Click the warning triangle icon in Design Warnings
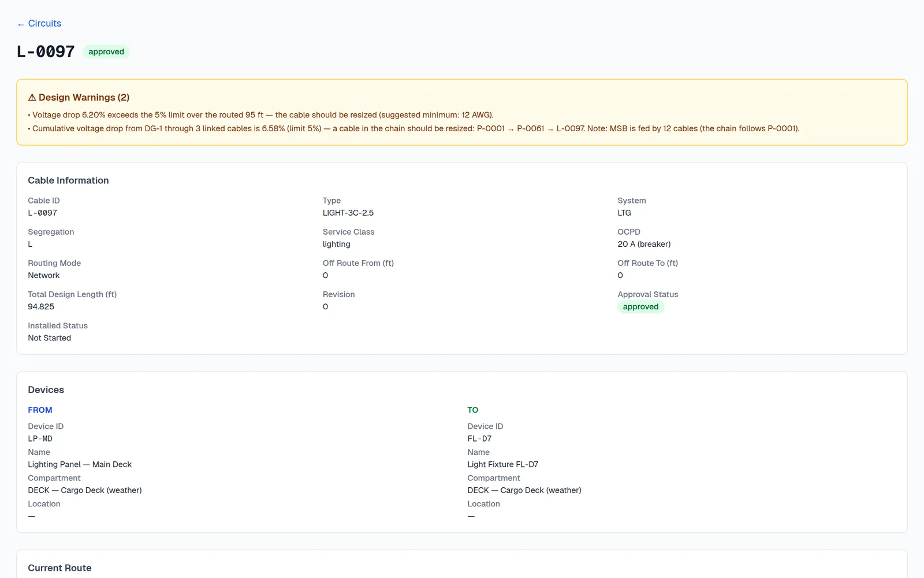Viewport: 924px width, 578px height. coord(32,98)
